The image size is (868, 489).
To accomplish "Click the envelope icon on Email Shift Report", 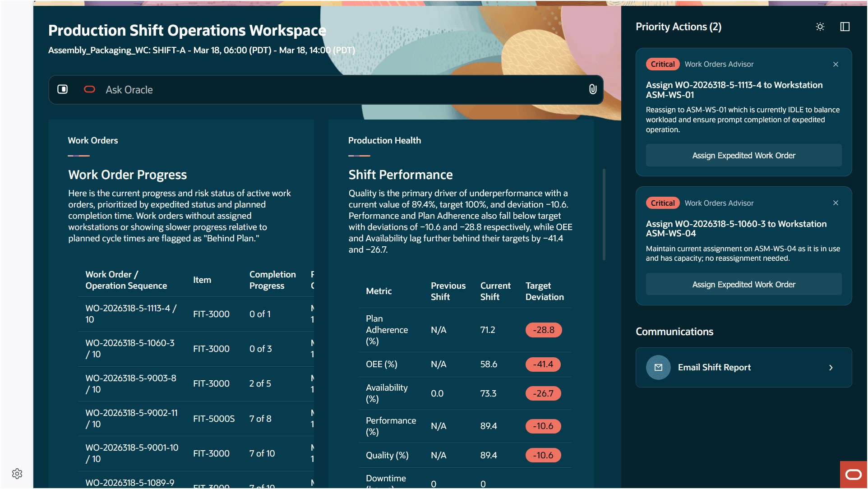I will [x=658, y=367].
